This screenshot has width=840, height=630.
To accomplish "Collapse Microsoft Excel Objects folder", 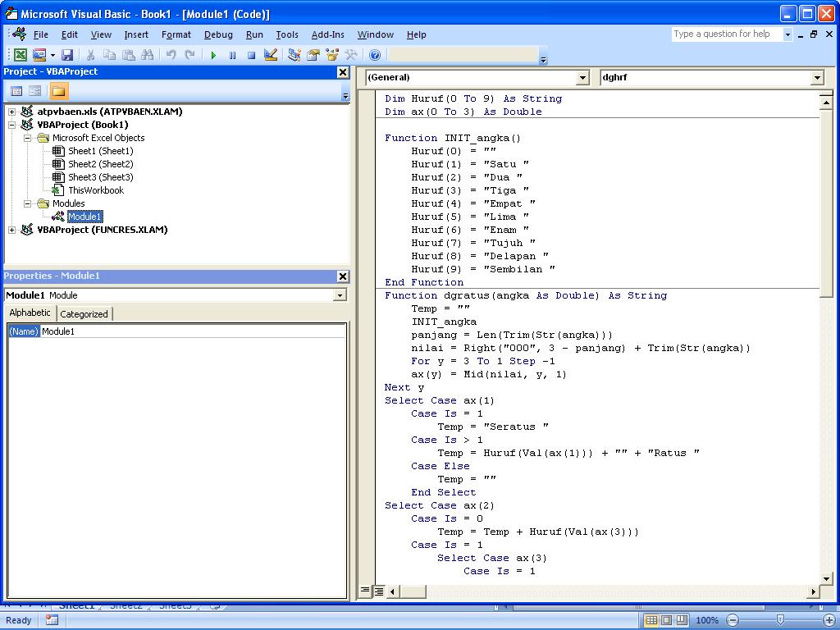I will (x=28, y=138).
